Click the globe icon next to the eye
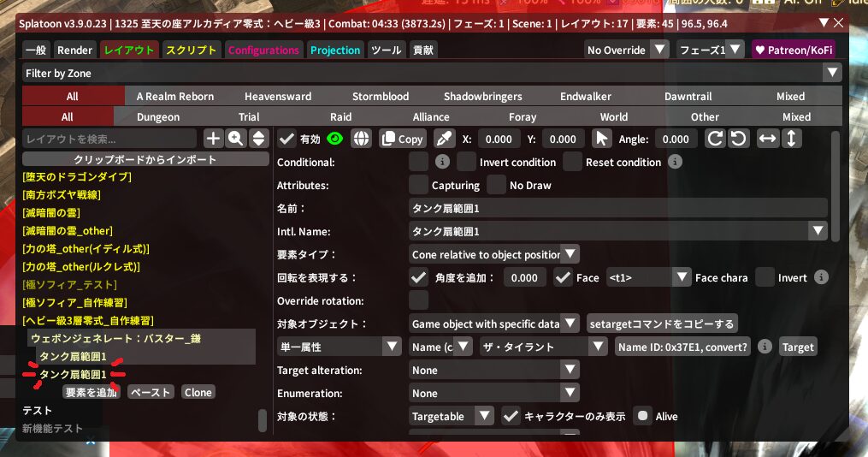Image resolution: width=868 pixels, height=457 pixels. pyautogui.click(x=362, y=139)
